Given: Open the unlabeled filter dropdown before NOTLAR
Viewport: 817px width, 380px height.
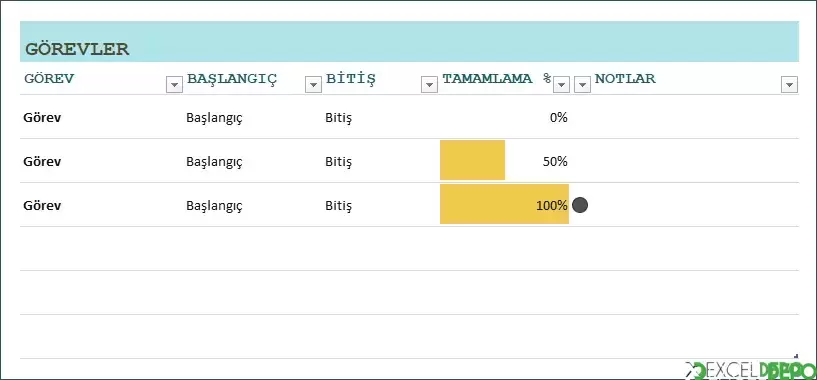Looking at the screenshot, I should pos(582,84).
